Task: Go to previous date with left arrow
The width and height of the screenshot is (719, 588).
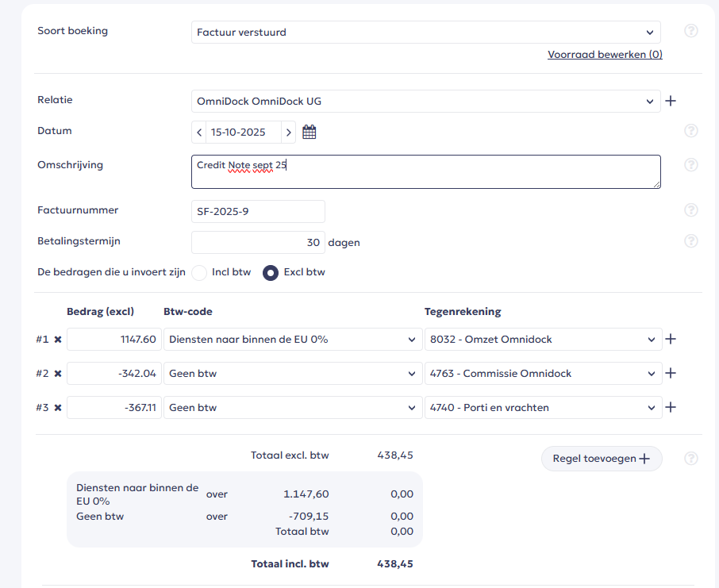Action: (199, 133)
